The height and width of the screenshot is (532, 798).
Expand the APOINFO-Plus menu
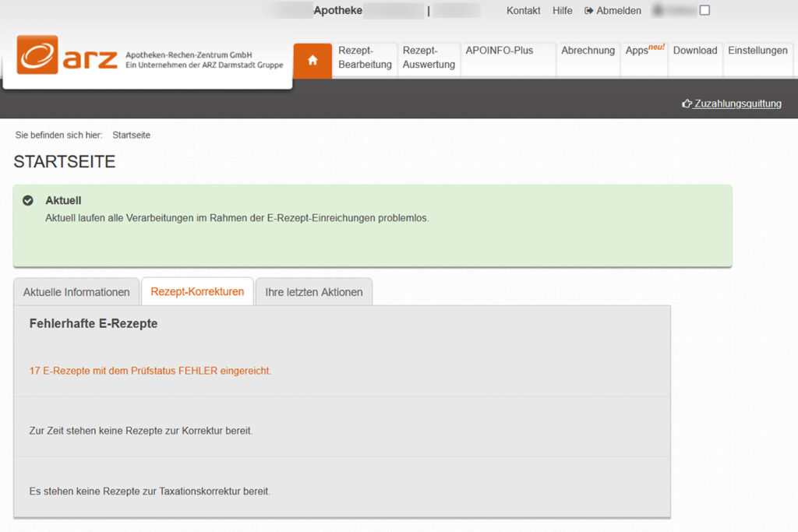tap(500, 51)
